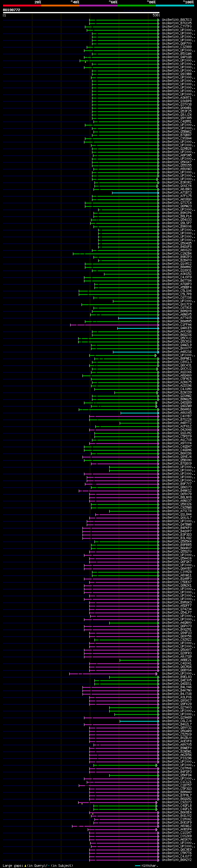The height and width of the screenshot is (868, 197).
Task: Select hit label UniRef100_A4R2S6
Action: click(177, 352)
